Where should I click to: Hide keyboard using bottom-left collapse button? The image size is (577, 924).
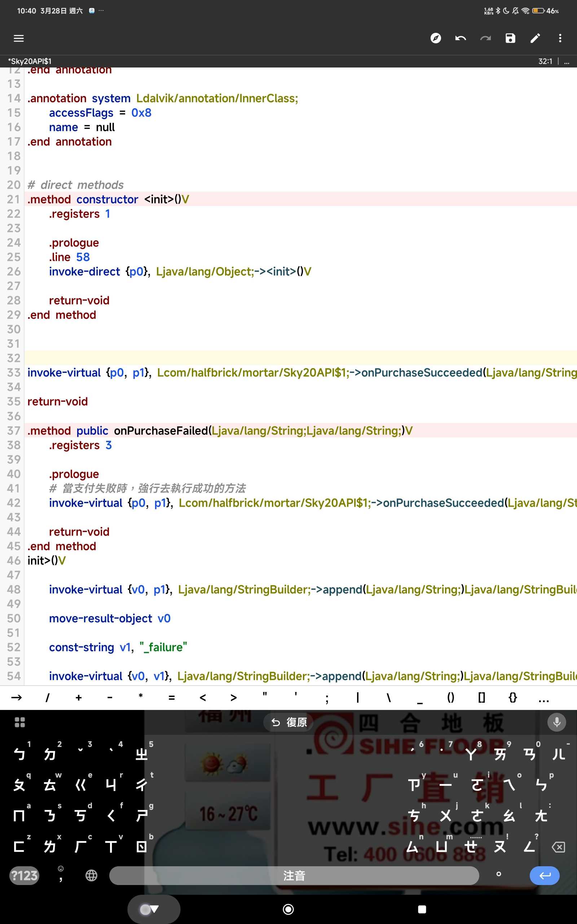pyautogui.click(x=153, y=909)
